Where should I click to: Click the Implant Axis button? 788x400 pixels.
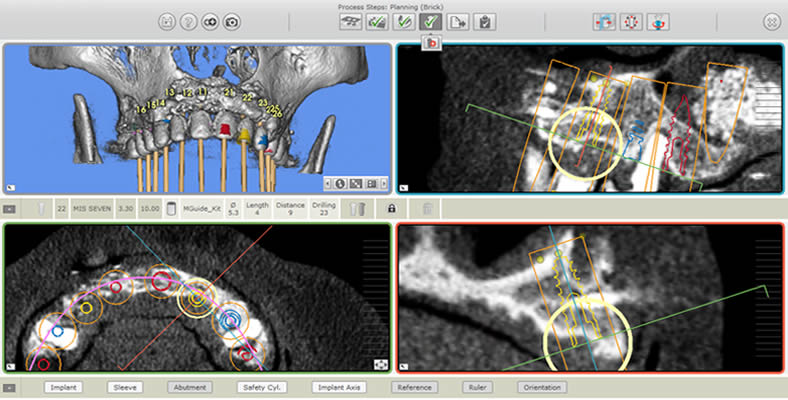coord(340,387)
